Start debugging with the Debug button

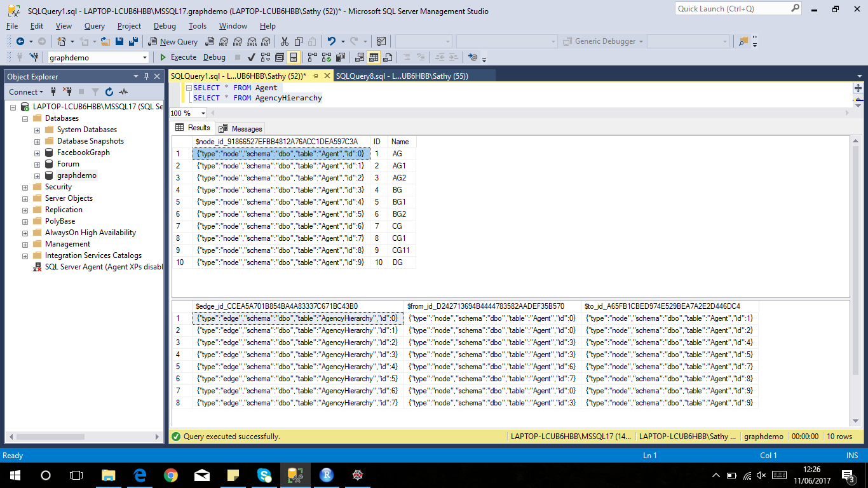214,57
